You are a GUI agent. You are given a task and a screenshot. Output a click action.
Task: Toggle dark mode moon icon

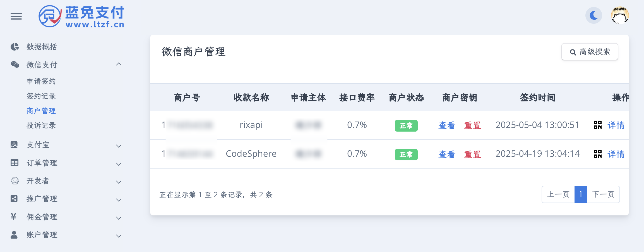point(593,15)
